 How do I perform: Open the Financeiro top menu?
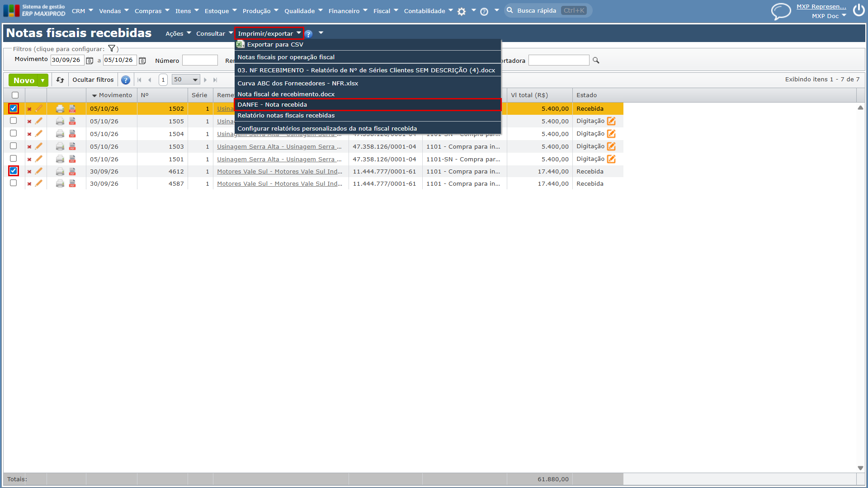[348, 11]
